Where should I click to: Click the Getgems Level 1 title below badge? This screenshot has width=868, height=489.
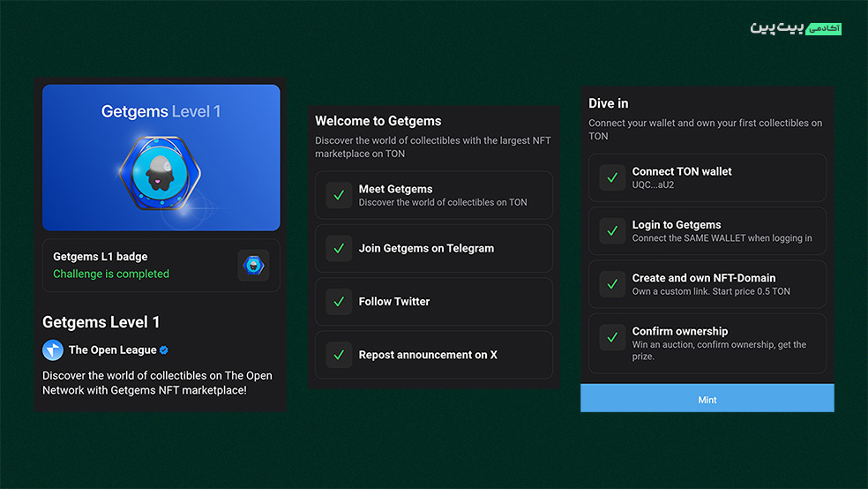pos(101,322)
